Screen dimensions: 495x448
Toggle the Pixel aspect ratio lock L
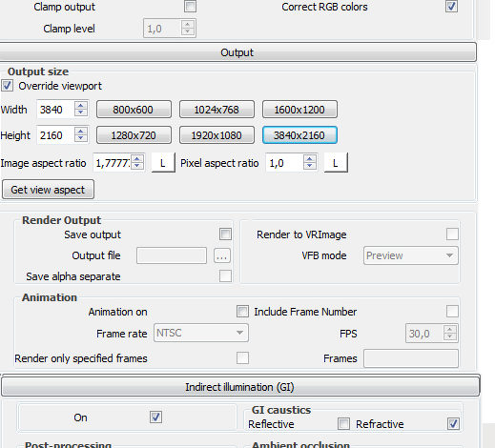tap(335, 163)
